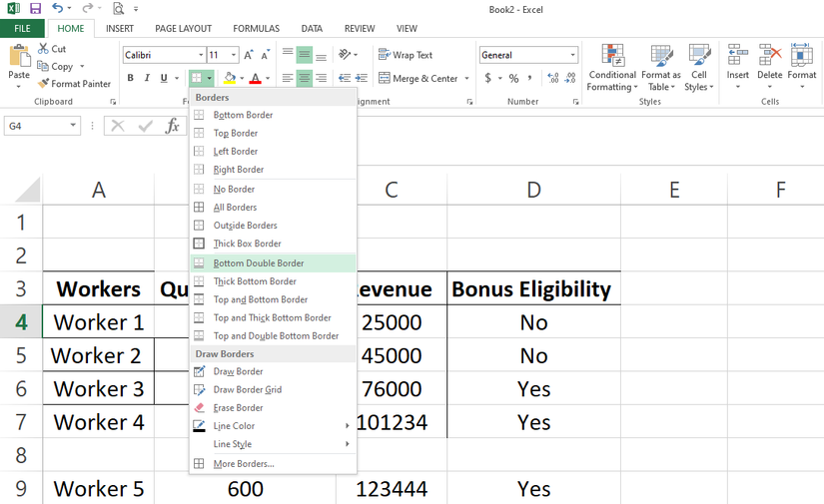Click the Increase Indent icon
Image resolution: width=824 pixels, height=504 pixels.
coord(362,78)
